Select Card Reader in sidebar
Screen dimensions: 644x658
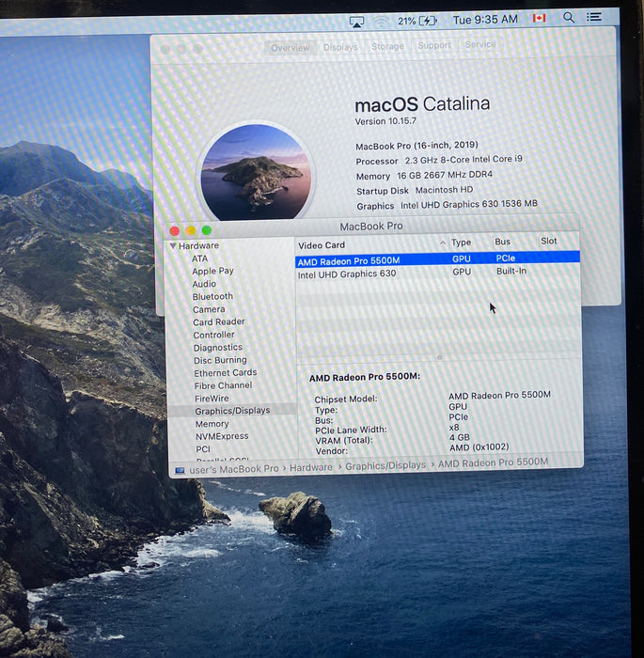(x=219, y=321)
